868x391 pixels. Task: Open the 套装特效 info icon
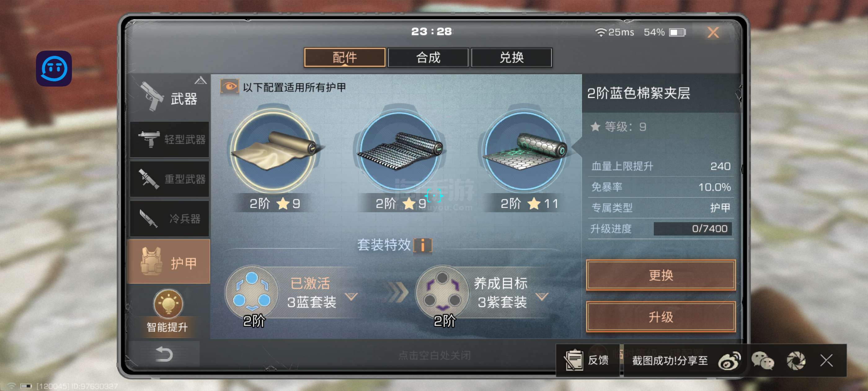click(423, 245)
